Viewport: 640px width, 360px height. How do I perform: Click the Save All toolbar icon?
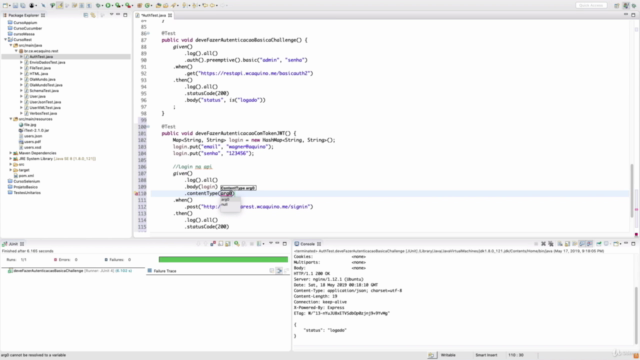[x=23, y=5]
